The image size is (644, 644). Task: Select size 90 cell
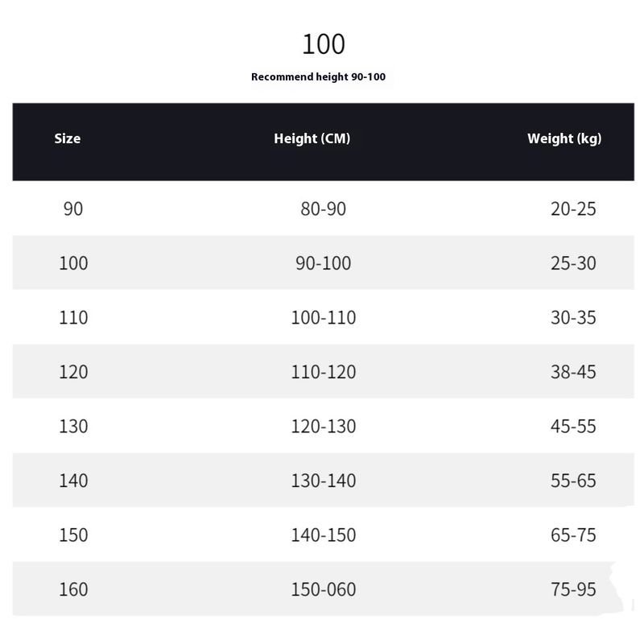72,209
